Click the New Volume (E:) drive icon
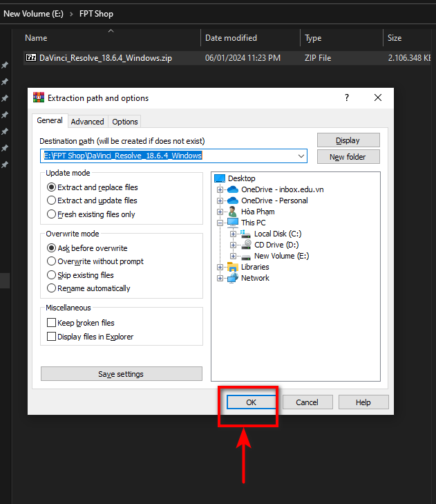Viewport: 436px width, 504px height. coord(246,256)
